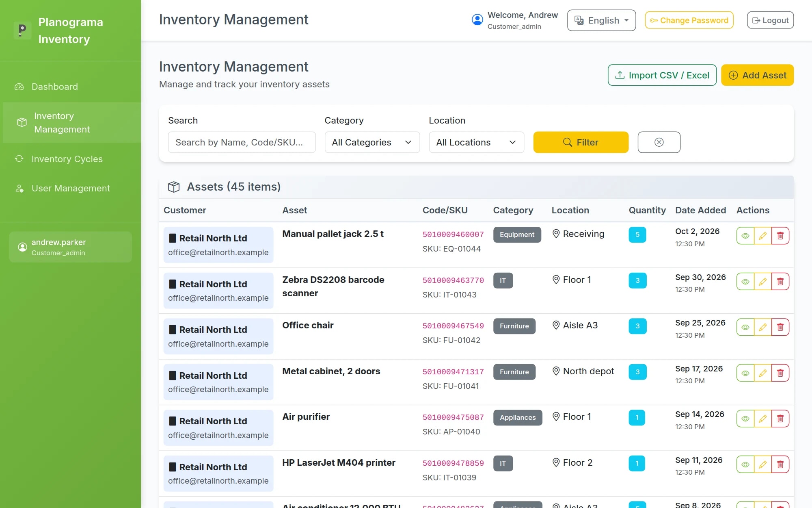Click the andrew.parker user card in sidebar

(x=70, y=247)
